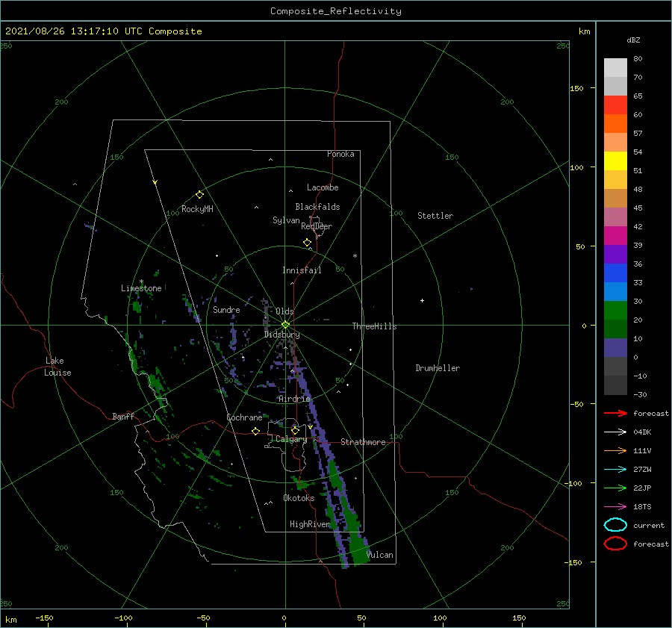The width and height of the screenshot is (672, 628).
Task: Click the Strathmore label
Action: coord(363,442)
